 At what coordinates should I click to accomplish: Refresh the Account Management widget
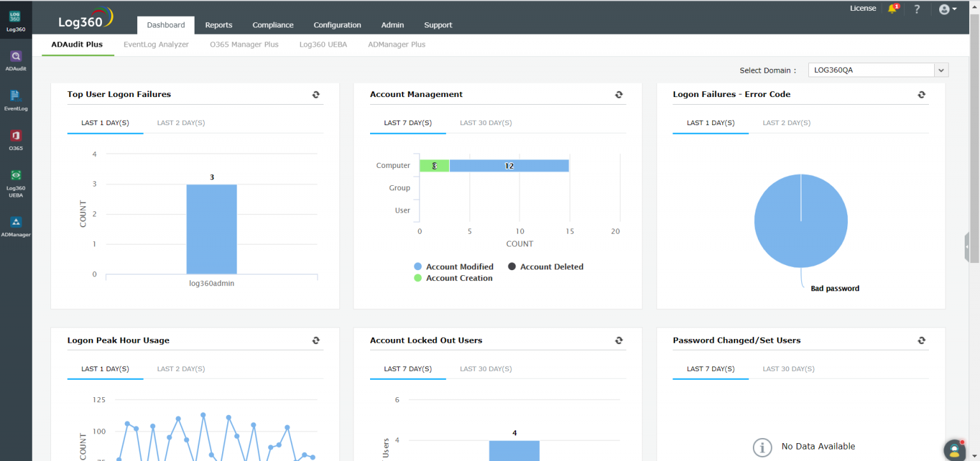point(618,94)
